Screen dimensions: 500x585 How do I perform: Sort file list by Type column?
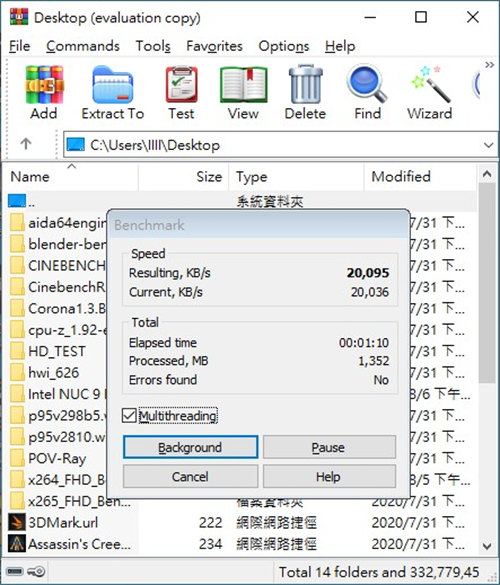[296, 176]
